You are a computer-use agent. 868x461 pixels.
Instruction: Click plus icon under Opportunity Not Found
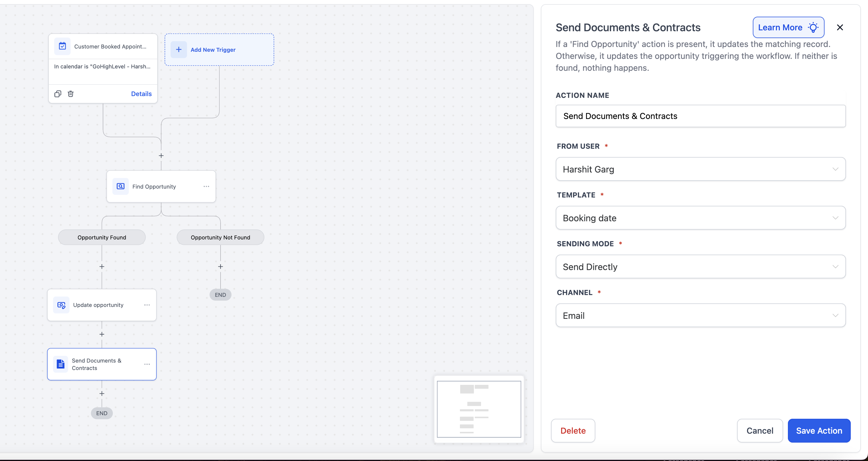[x=220, y=266]
